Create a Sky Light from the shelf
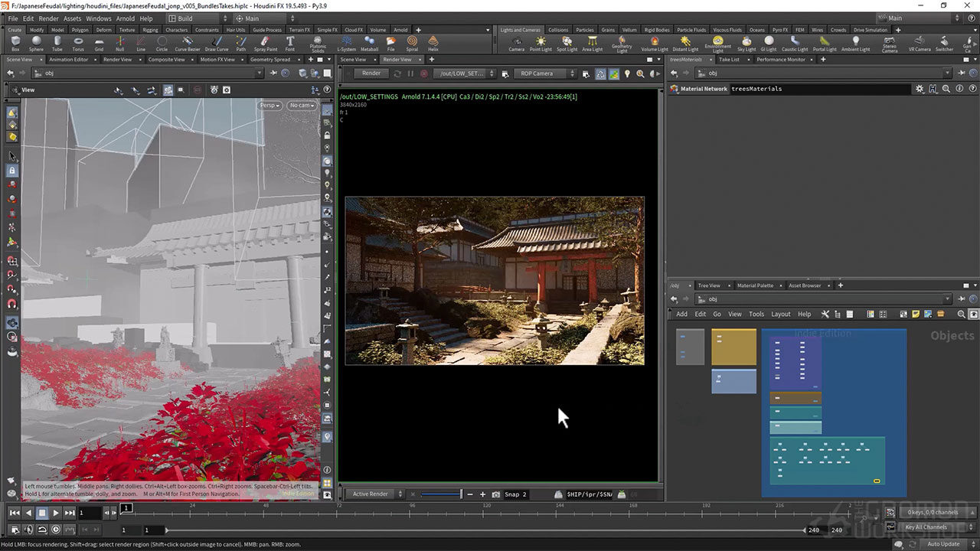Screen dimensions: 980x551 746,43
